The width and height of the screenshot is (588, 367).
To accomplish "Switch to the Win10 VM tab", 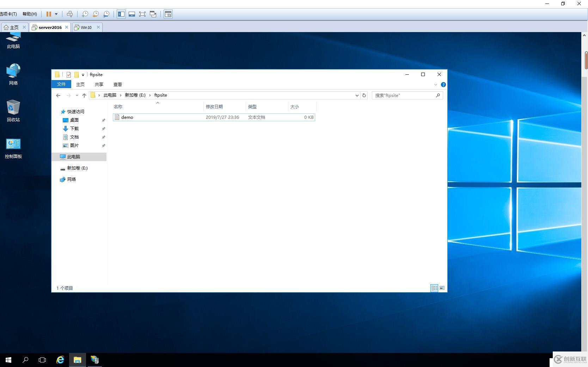I will [86, 27].
